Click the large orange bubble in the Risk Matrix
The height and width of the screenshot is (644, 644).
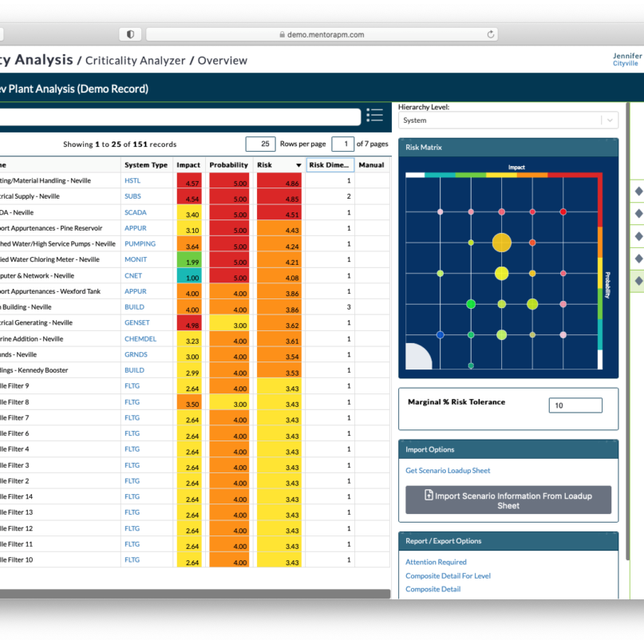point(501,243)
